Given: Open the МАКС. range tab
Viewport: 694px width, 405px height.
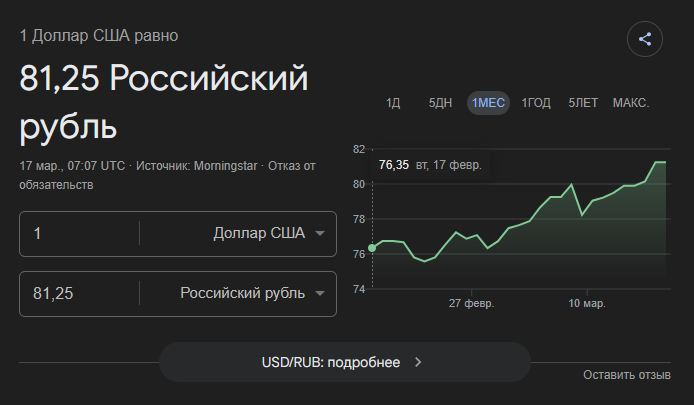Looking at the screenshot, I should (631, 103).
